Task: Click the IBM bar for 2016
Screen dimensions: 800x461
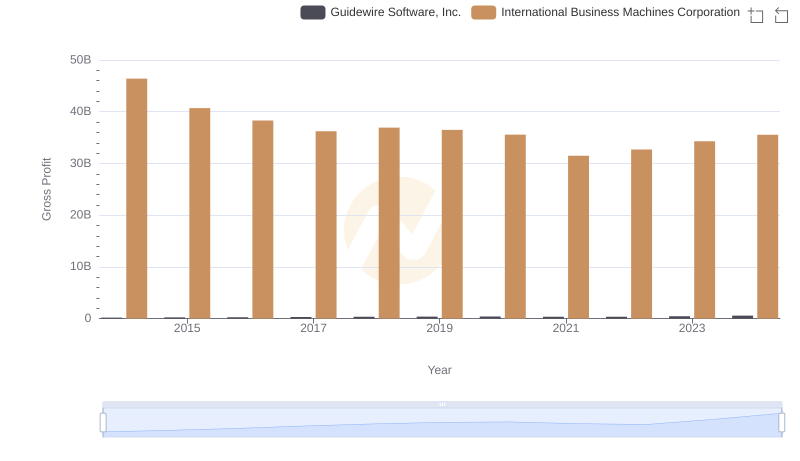Action: click(x=263, y=219)
